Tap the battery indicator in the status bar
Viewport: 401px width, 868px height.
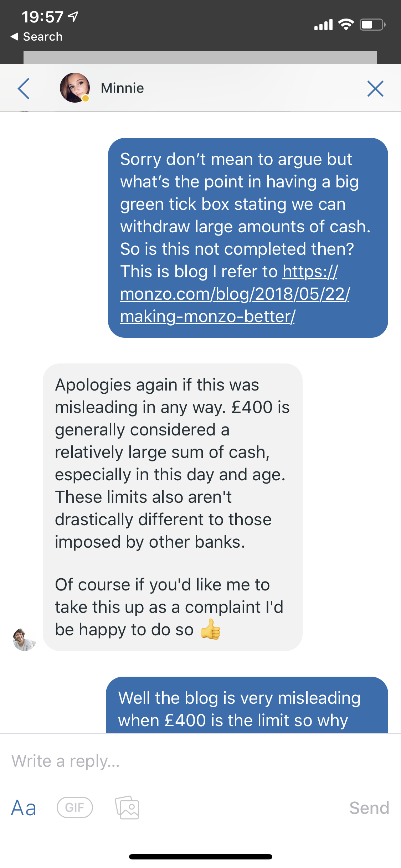click(x=372, y=25)
